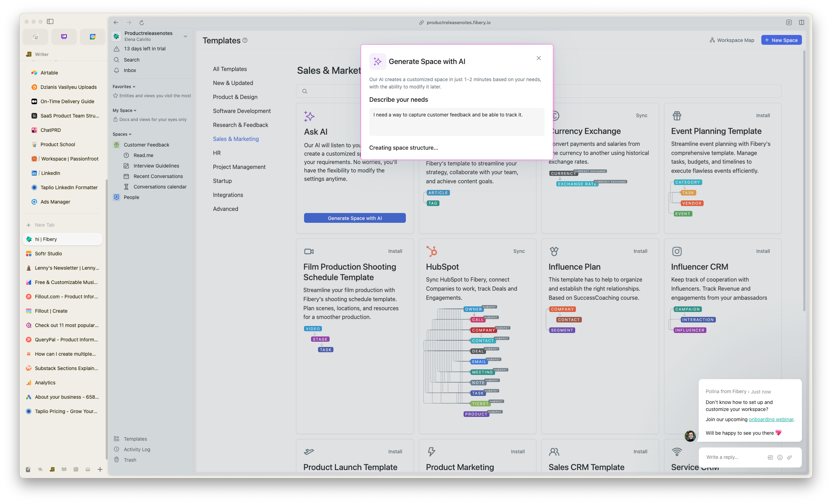The width and height of the screenshot is (832, 504).
Task: Expand the My Space section arrow
Action: pos(135,111)
